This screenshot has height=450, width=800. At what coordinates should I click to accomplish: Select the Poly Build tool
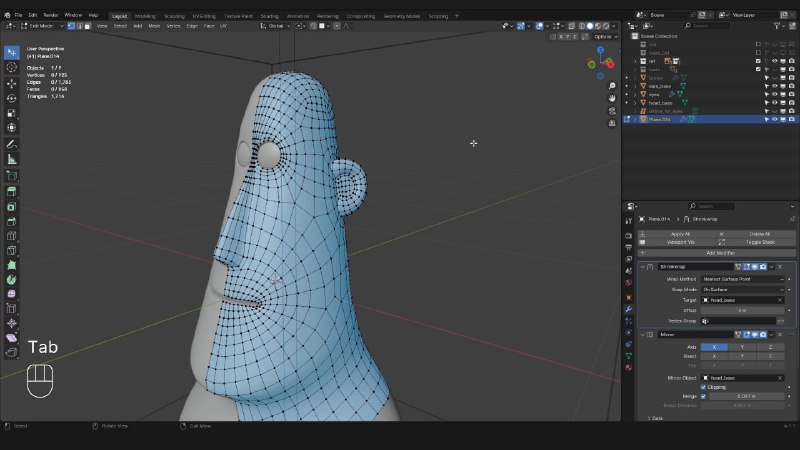(12, 265)
